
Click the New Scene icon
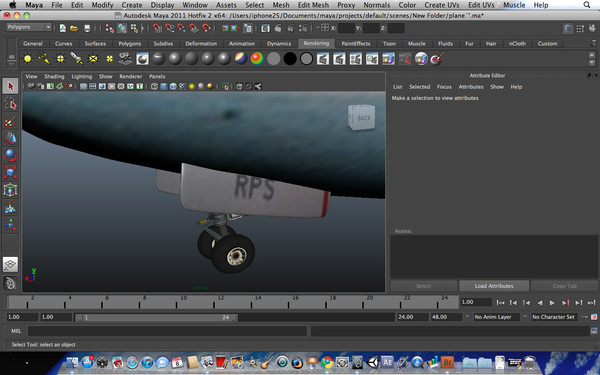point(62,28)
